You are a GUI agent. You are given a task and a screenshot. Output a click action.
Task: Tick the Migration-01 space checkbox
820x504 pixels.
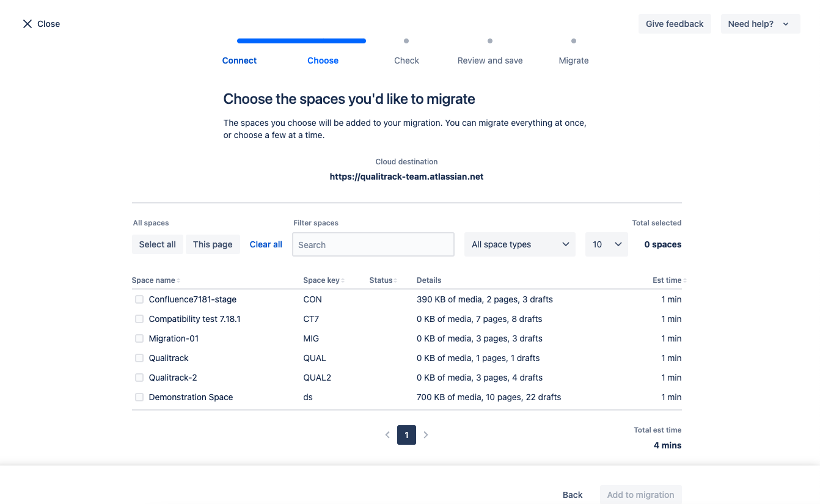tap(139, 338)
